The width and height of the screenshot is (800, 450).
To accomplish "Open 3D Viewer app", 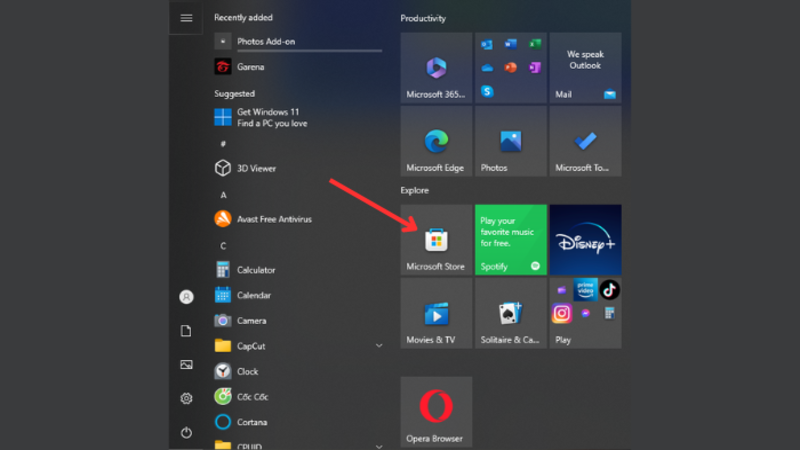I will pyautogui.click(x=298, y=168).
